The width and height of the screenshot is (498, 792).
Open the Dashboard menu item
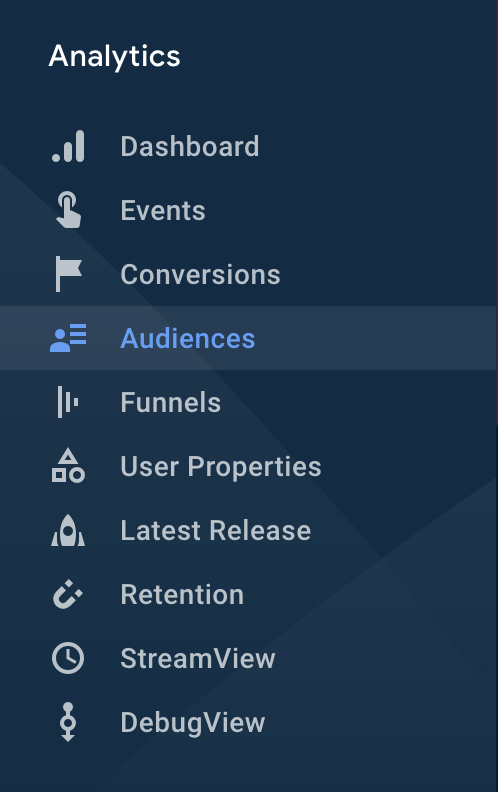point(190,146)
